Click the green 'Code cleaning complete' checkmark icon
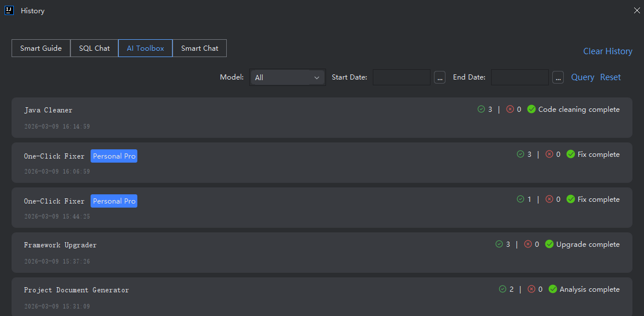Viewport: 644px width, 316px height. [531, 110]
